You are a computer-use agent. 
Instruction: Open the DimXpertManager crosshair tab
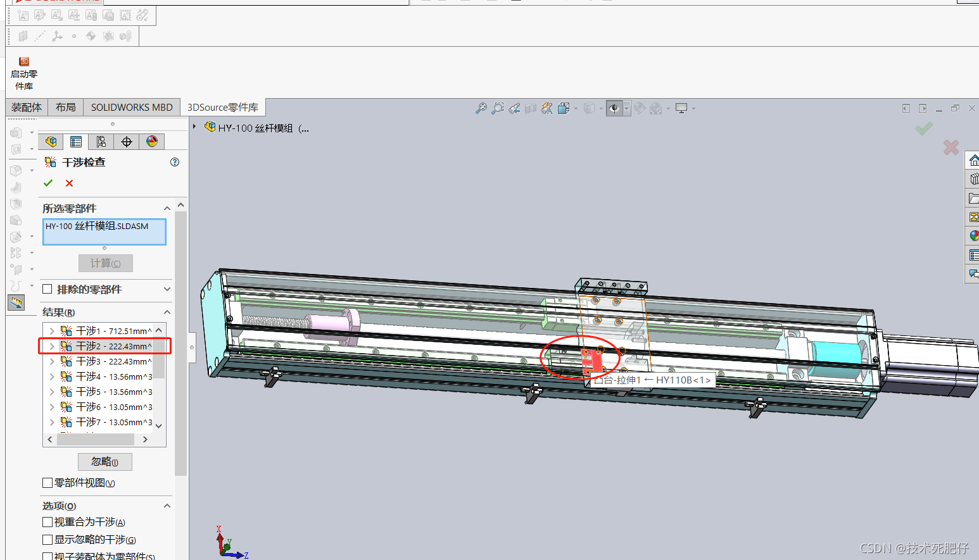pyautogui.click(x=127, y=142)
